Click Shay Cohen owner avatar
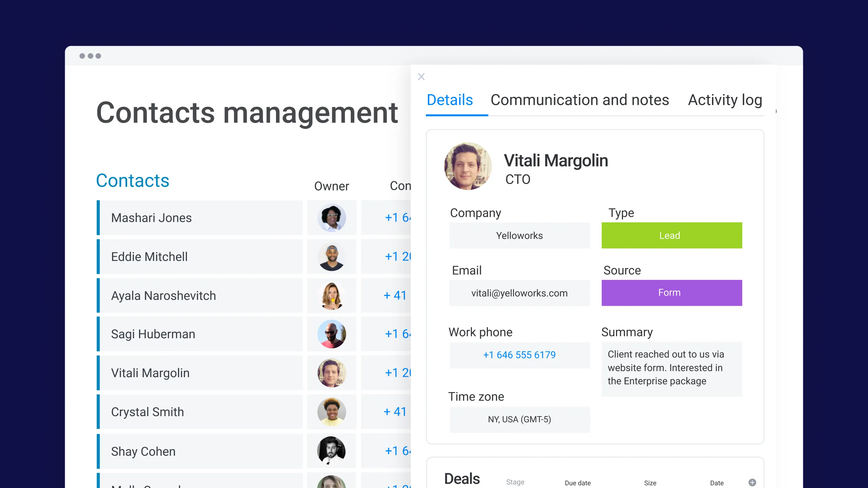868x488 pixels. [332, 451]
